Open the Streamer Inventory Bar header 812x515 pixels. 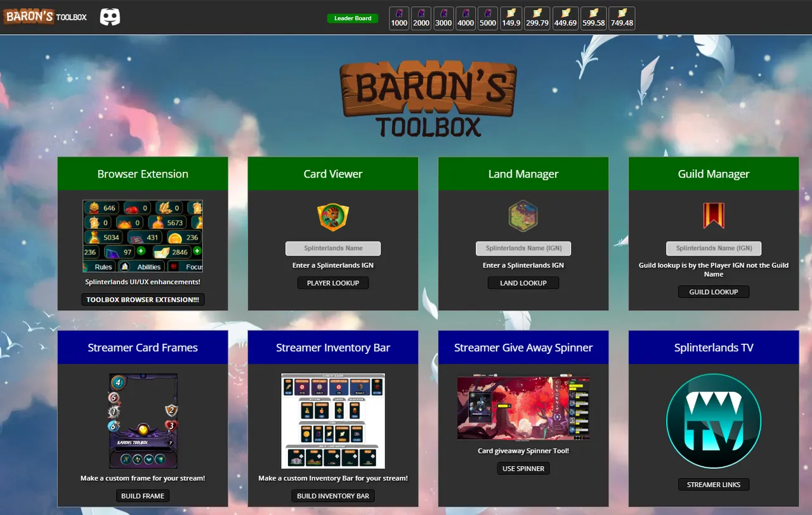pos(333,348)
